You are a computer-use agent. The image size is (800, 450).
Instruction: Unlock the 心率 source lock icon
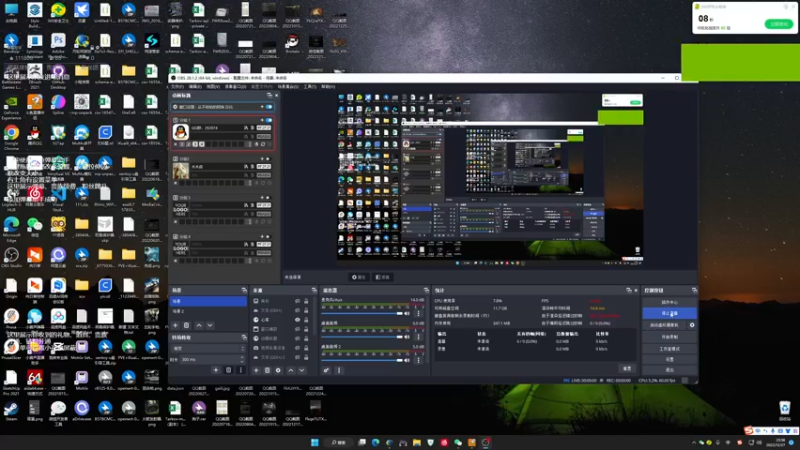pos(306,320)
